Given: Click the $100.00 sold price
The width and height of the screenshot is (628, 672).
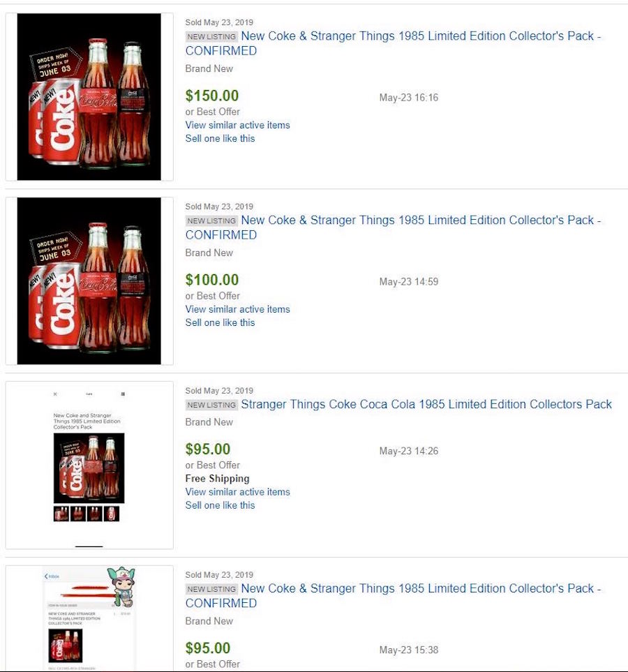Looking at the screenshot, I should (x=212, y=281).
